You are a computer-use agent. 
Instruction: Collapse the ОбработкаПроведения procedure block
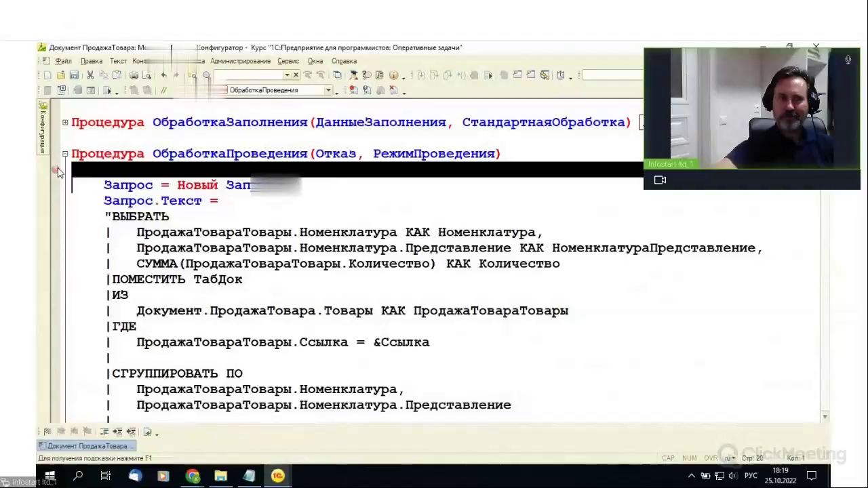(x=65, y=154)
